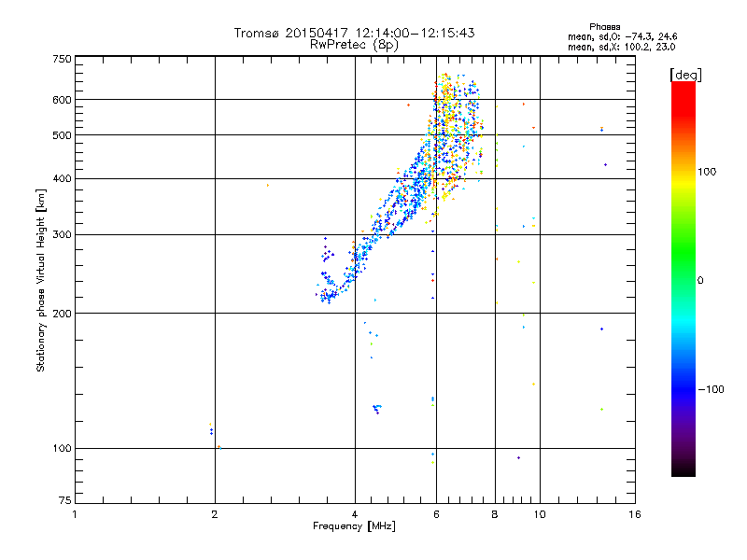Click the y-axis tick label '600'
747x560 pixels.
point(62,100)
